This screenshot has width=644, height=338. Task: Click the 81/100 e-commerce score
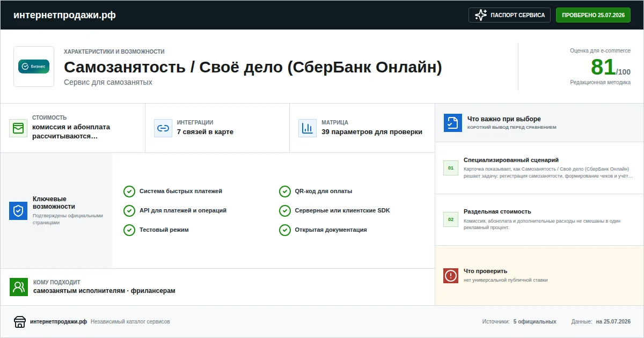pyautogui.click(x=610, y=68)
